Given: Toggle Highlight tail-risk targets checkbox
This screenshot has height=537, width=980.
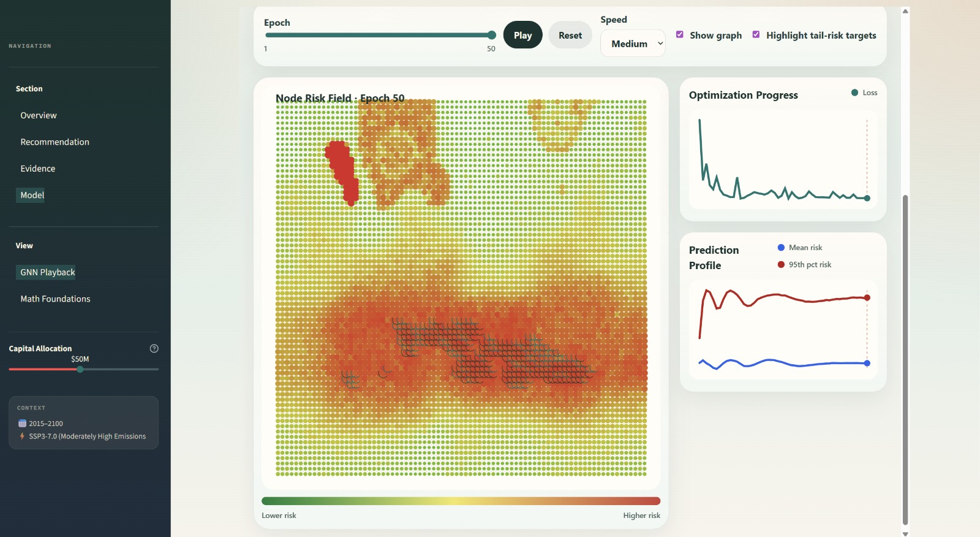Looking at the screenshot, I should coord(756,34).
